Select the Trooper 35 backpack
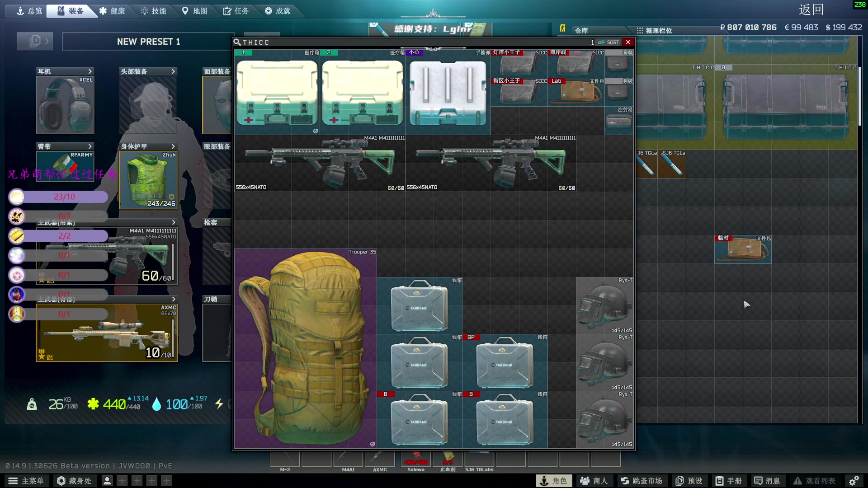This screenshot has height=488, width=868. [305, 348]
